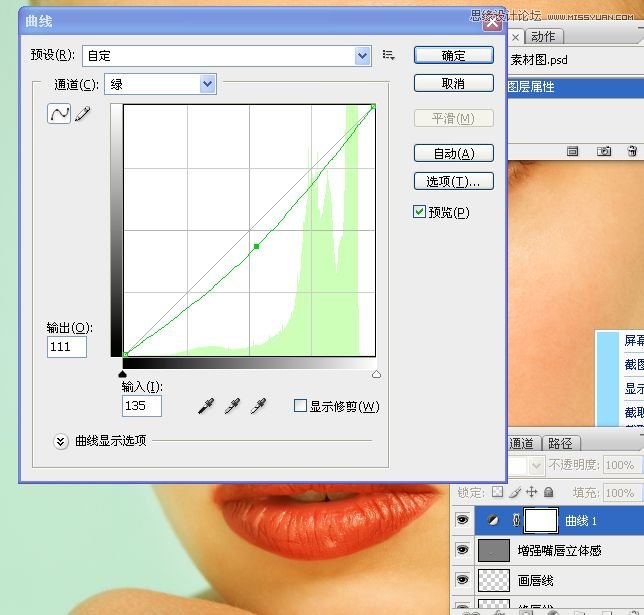Select the 图层属性 history state

[575, 87]
